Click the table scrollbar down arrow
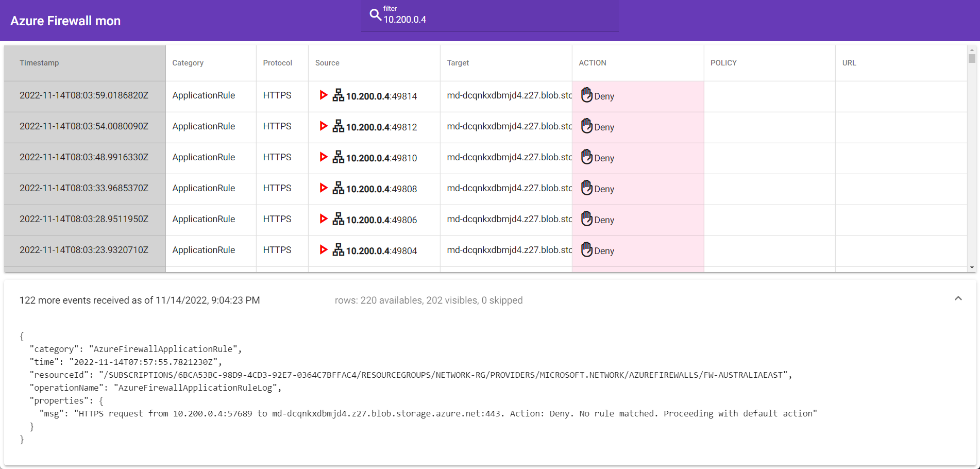 coord(972,267)
